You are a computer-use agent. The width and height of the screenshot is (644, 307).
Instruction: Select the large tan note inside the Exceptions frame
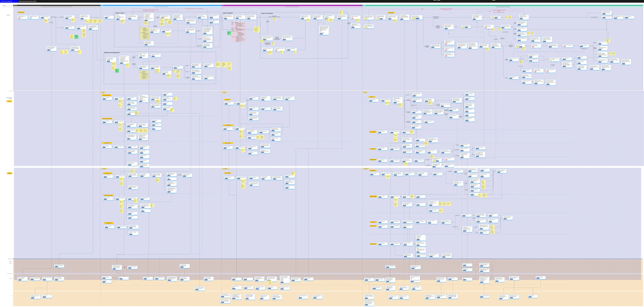coord(144,75)
